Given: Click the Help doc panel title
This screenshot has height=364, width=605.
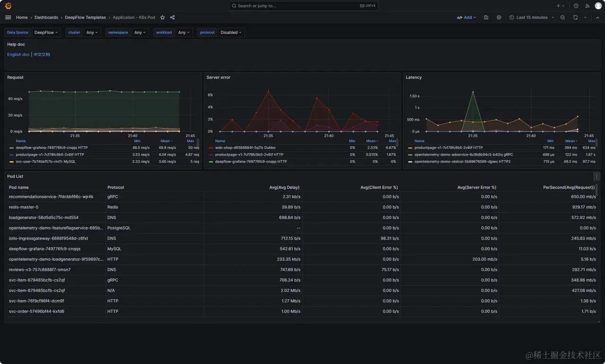Looking at the screenshot, I should click(16, 44).
